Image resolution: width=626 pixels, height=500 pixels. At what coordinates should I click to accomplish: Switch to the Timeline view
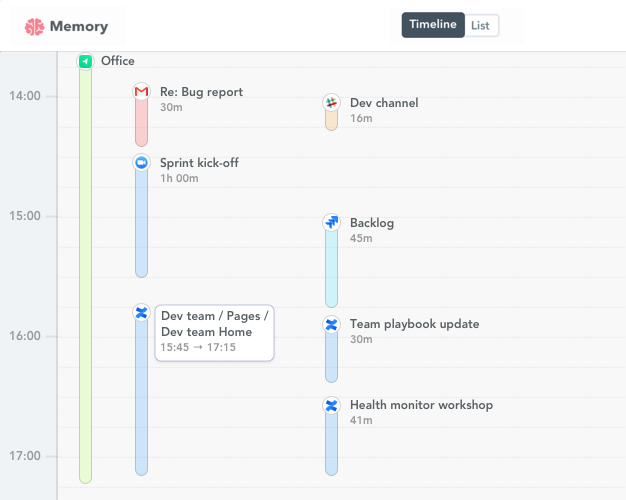point(433,25)
